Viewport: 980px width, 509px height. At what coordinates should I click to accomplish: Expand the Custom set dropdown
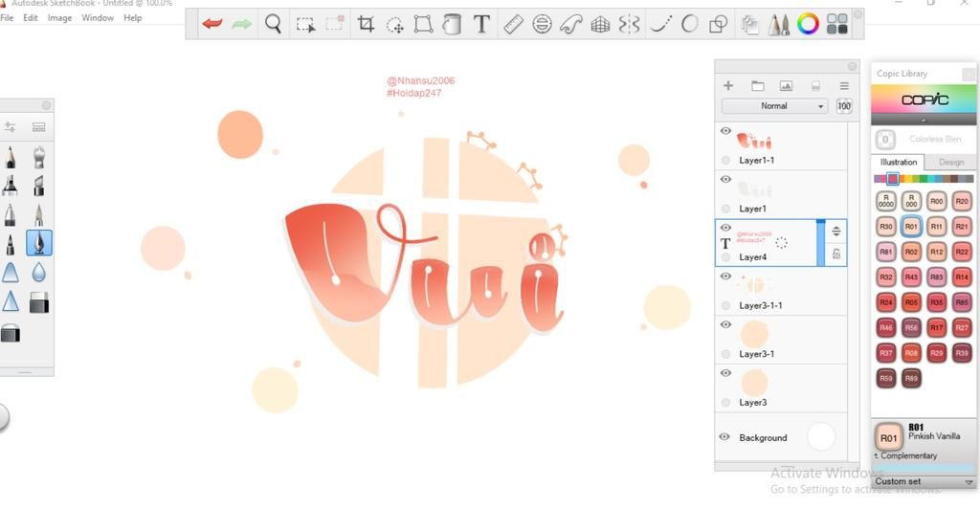(924, 481)
